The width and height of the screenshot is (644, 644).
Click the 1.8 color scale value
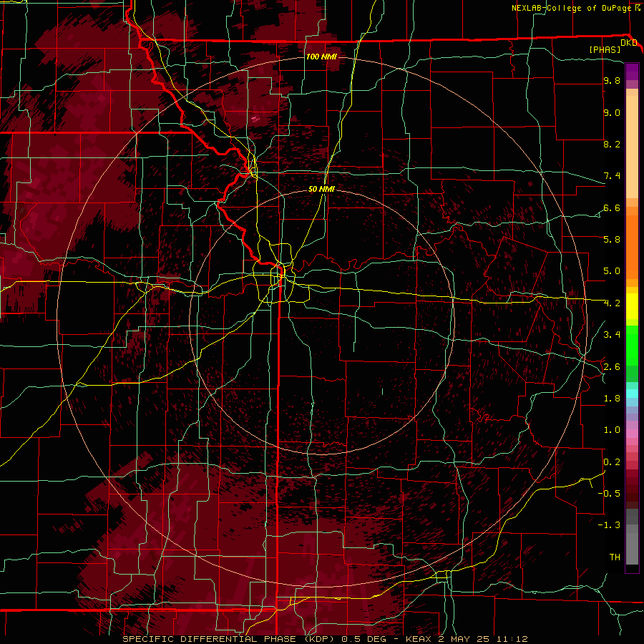tap(612, 398)
